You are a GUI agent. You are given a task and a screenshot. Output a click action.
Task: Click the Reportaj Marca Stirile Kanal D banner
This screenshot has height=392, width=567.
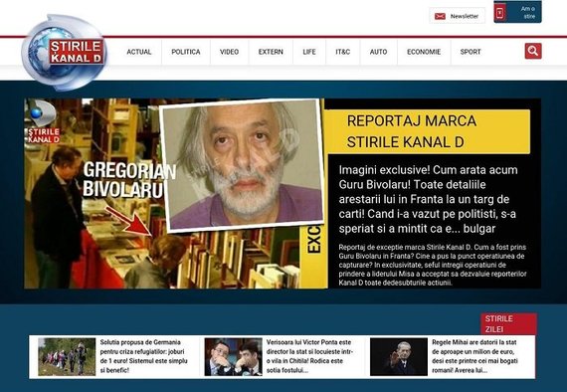pos(429,131)
